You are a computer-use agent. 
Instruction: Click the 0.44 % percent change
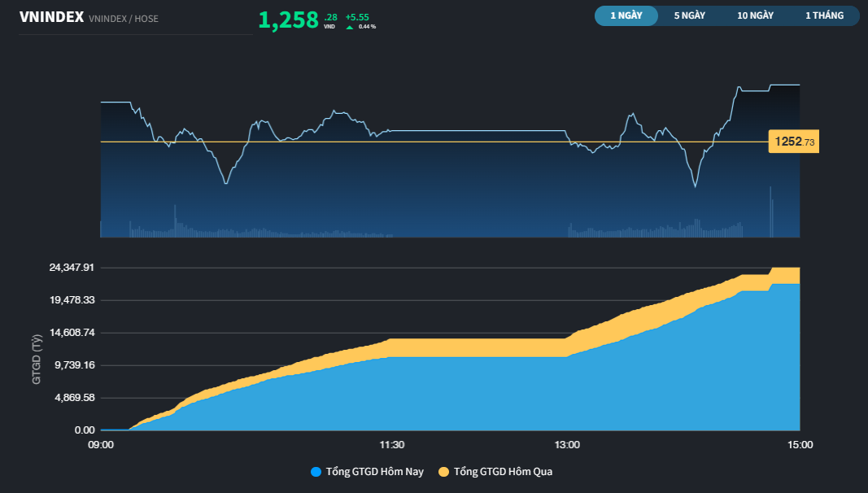[x=367, y=27]
